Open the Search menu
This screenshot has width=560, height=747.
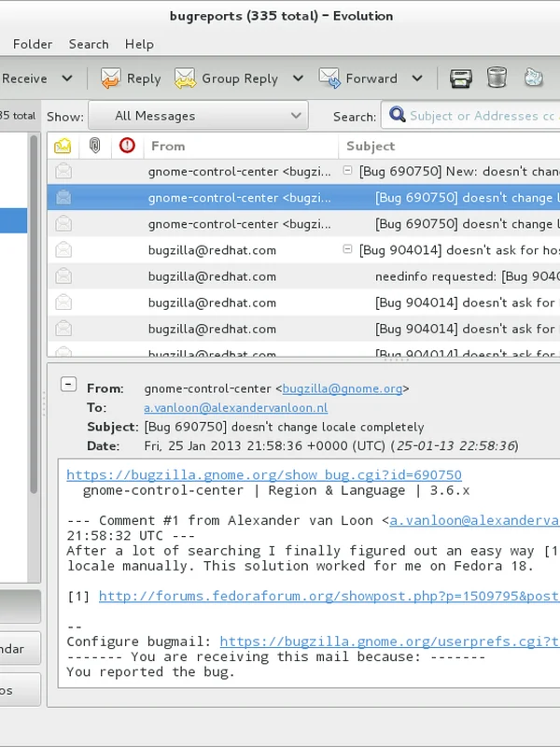89,44
